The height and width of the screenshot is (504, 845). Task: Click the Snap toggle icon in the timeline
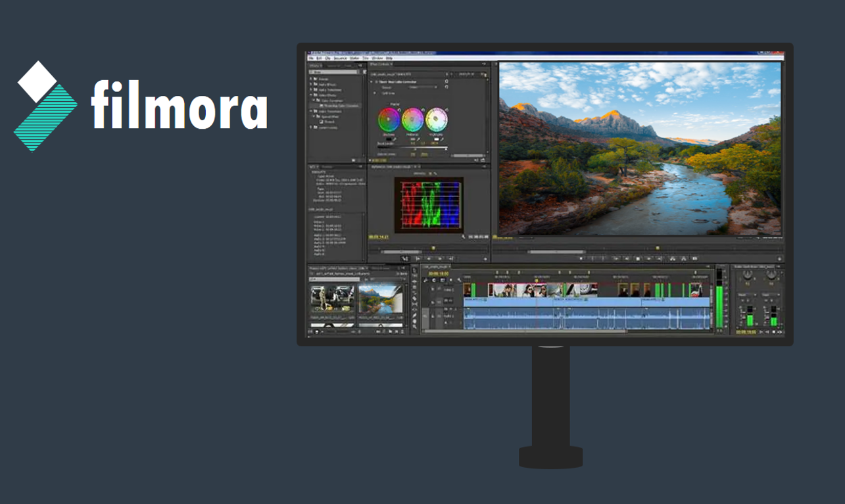point(425,280)
